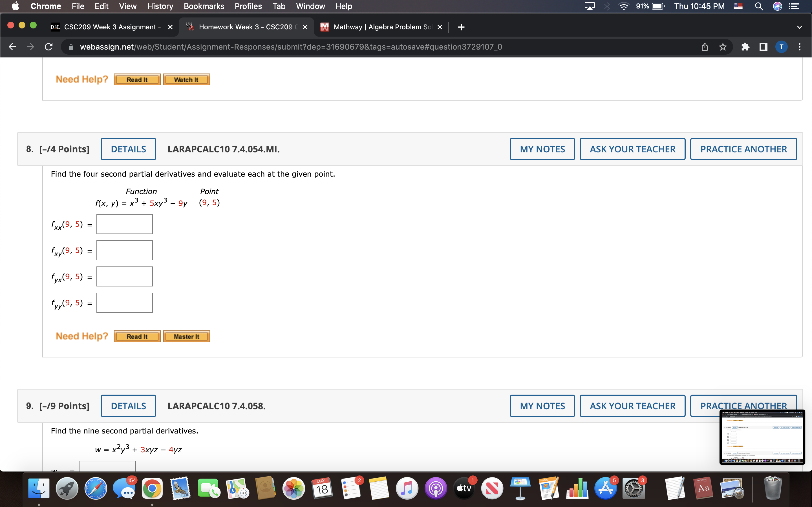Click Chrome's back navigation arrow

(x=12, y=46)
